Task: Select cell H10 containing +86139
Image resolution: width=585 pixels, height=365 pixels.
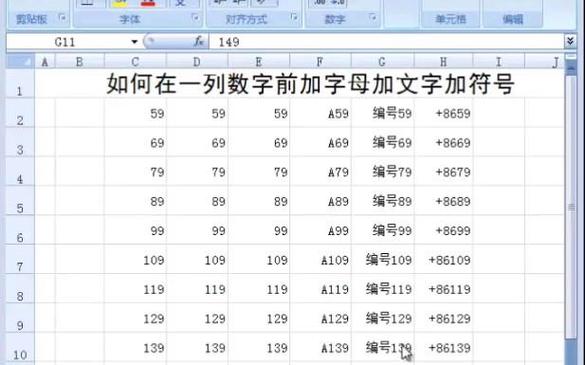Action: click(443, 348)
